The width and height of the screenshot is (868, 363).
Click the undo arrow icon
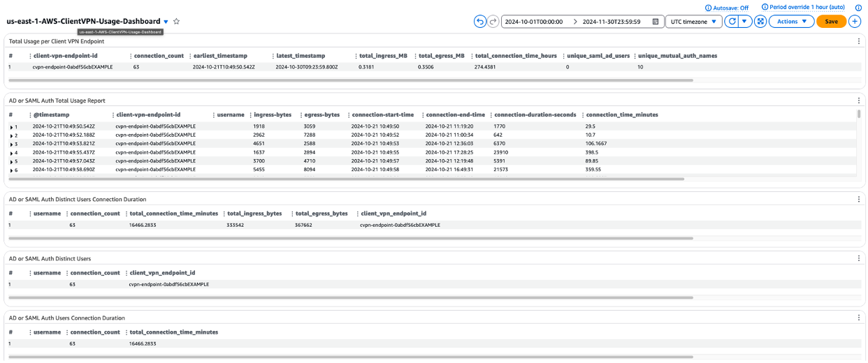click(479, 22)
